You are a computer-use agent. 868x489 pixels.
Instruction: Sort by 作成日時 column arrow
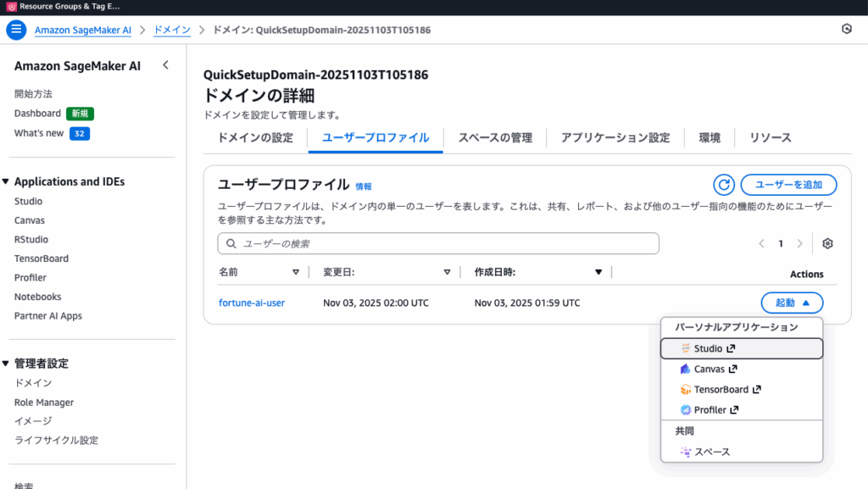[x=598, y=273]
